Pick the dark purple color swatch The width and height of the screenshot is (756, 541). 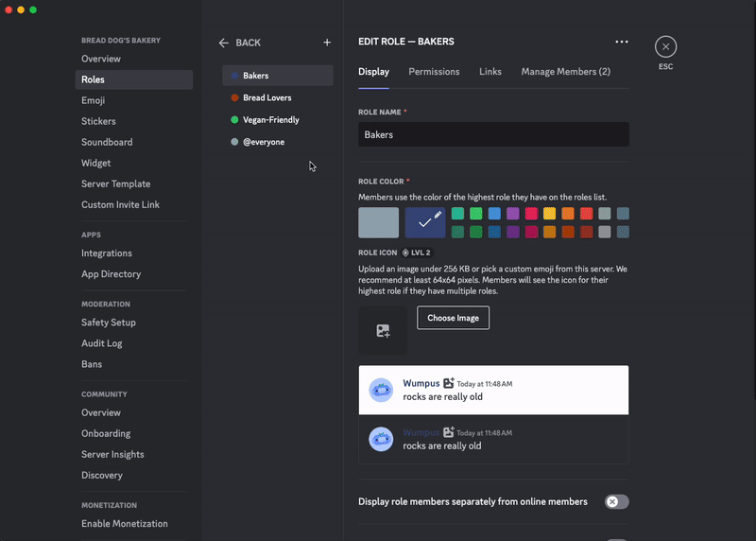point(513,232)
